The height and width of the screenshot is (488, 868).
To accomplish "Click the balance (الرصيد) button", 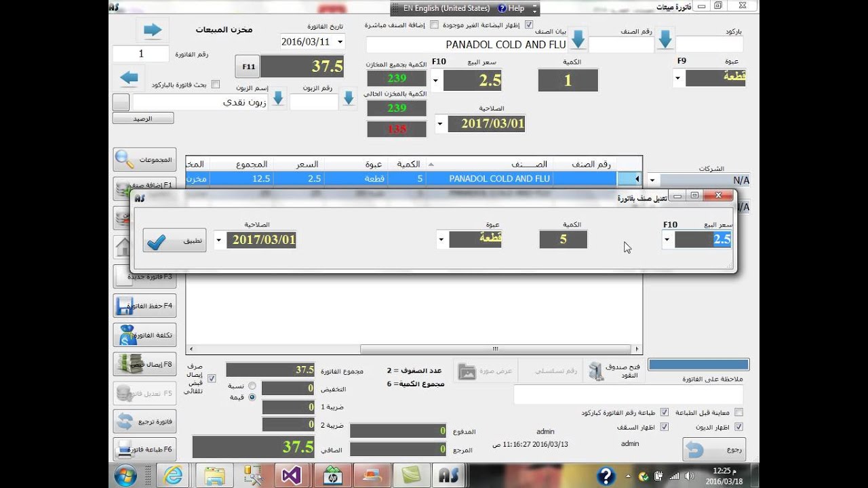I will coord(143,119).
